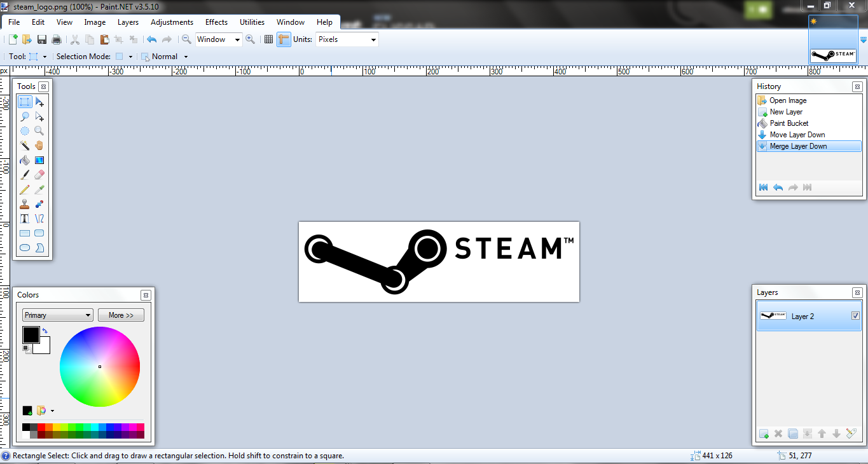The image size is (868, 464).
Task: Rewind history to the first step
Action: click(x=764, y=188)
